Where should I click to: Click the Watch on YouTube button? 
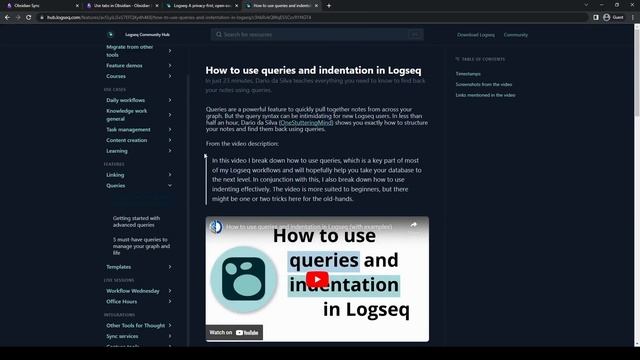click(x=234, y=333)
